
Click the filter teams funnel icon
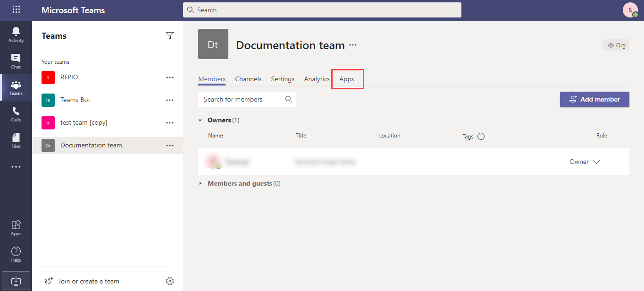point(170,35)
